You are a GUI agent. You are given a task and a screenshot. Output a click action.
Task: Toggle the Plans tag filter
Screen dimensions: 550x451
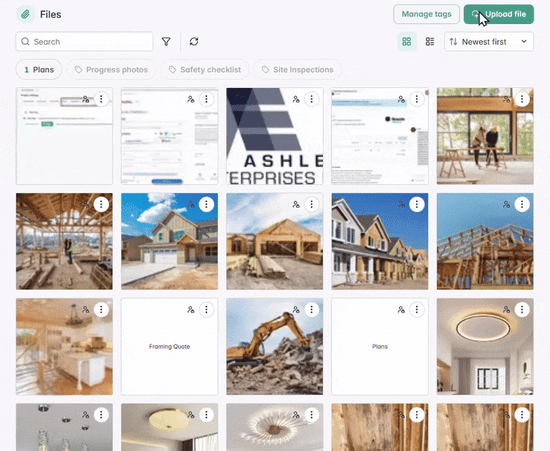click(x=39, y=70)
